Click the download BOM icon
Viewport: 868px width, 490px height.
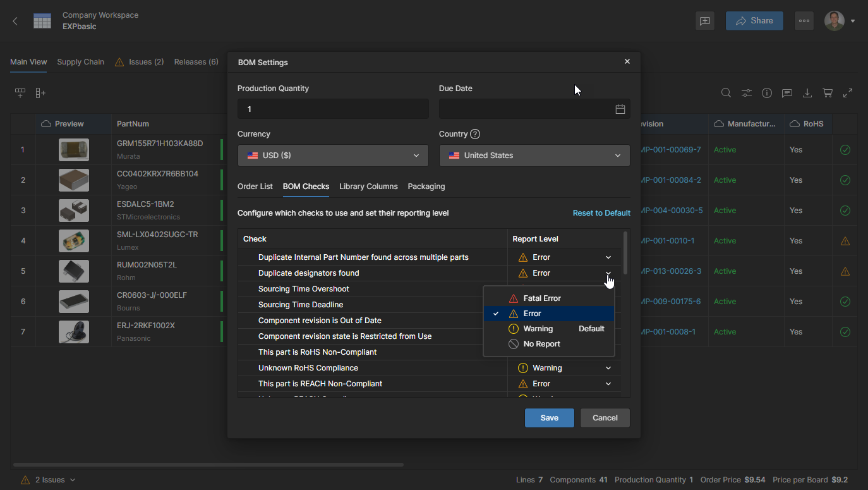(807, 93)
